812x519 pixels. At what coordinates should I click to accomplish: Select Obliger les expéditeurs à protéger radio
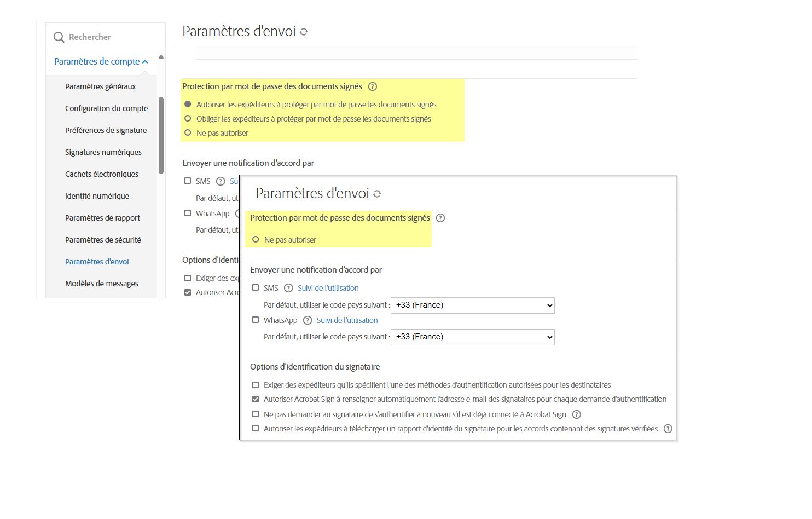(188, 118)
